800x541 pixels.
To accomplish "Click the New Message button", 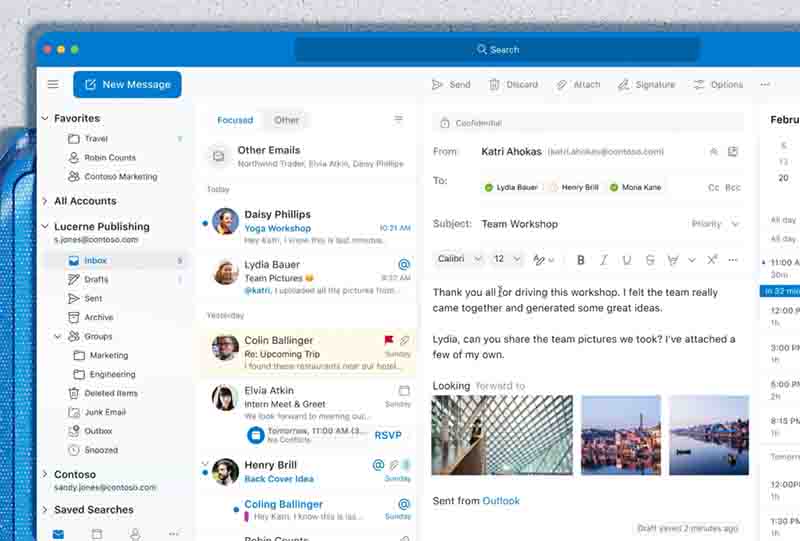I will pyautogui.click(x=127, y=84).
